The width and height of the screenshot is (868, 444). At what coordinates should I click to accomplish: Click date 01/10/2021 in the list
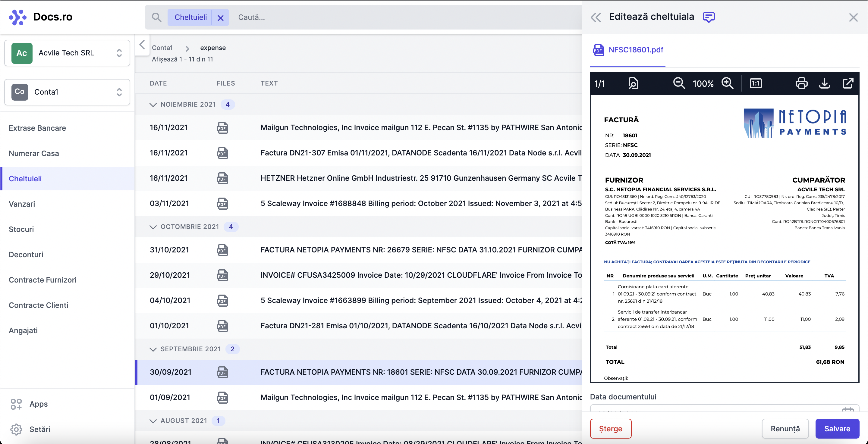(169, 326)
